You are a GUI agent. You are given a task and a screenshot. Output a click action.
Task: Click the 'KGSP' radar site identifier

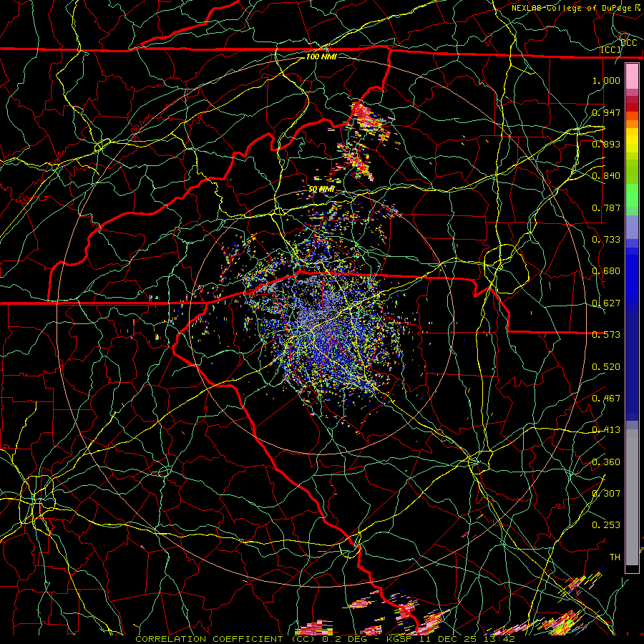coord(398,639)
